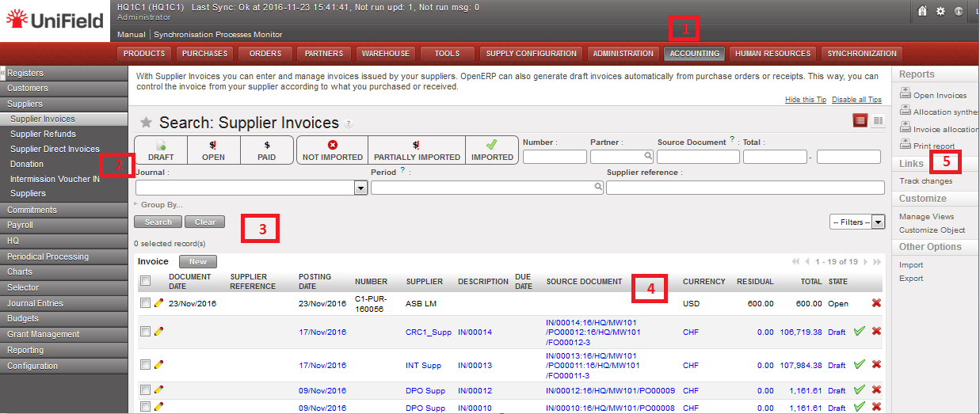Filter invoices by Not Imported status
Viewport: 980px width, 414px height.
coord(331,150)
